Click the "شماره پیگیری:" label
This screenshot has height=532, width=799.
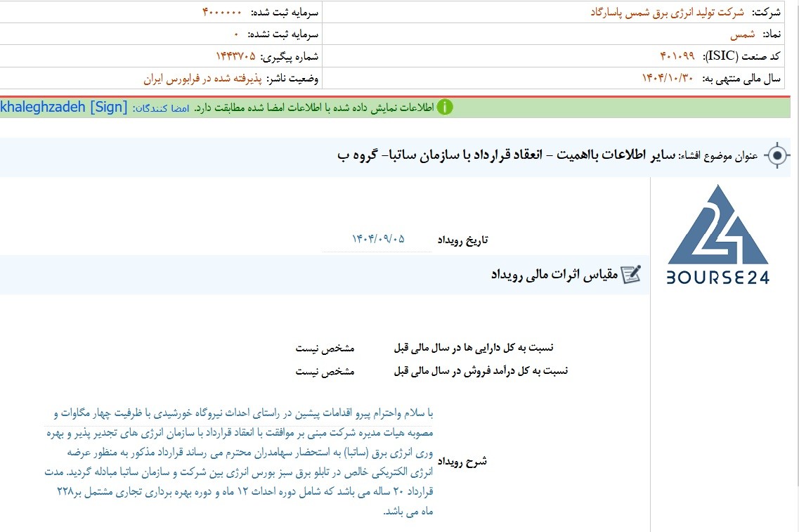pos(290,56)
